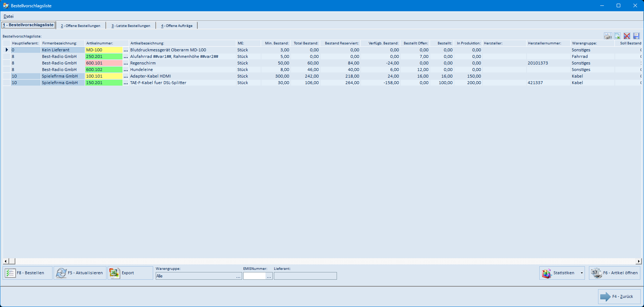Click the blue arrow icon on F4 - Zurück

tap(605, 296)
